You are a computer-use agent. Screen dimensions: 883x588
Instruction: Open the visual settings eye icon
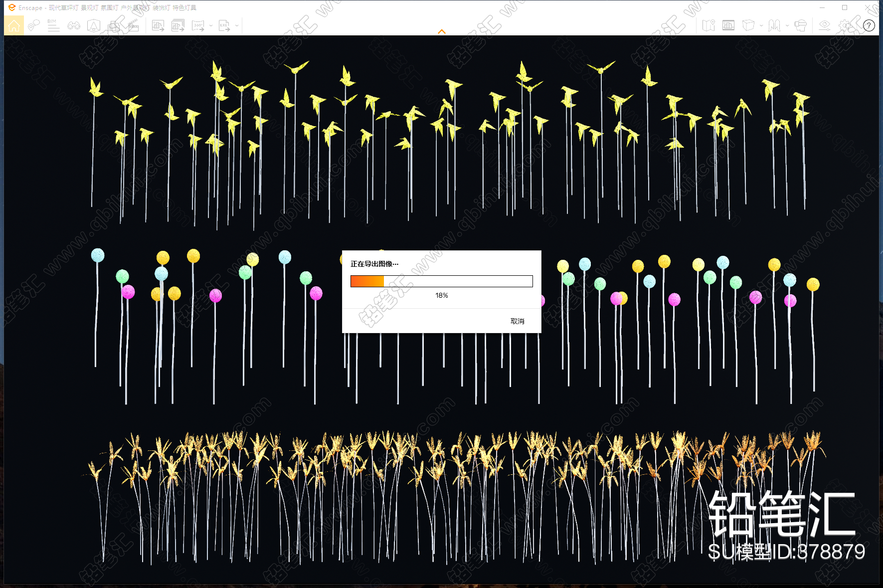tap(825, 25)
